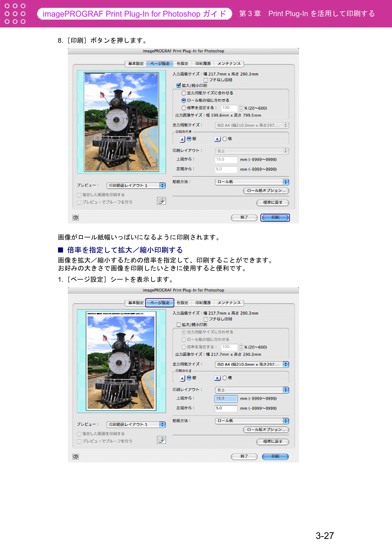
Task: Click 標準に戻す button in upper dialog
Action: [273, 203]
